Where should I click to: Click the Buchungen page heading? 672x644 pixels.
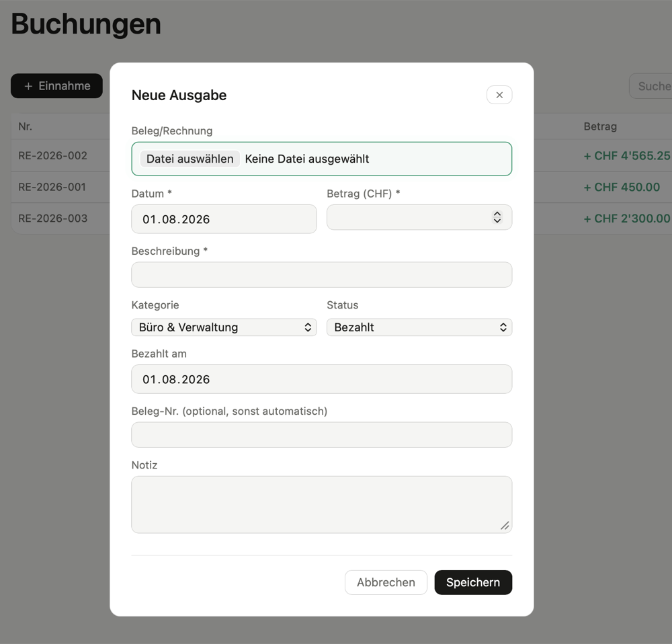point(86,24)
